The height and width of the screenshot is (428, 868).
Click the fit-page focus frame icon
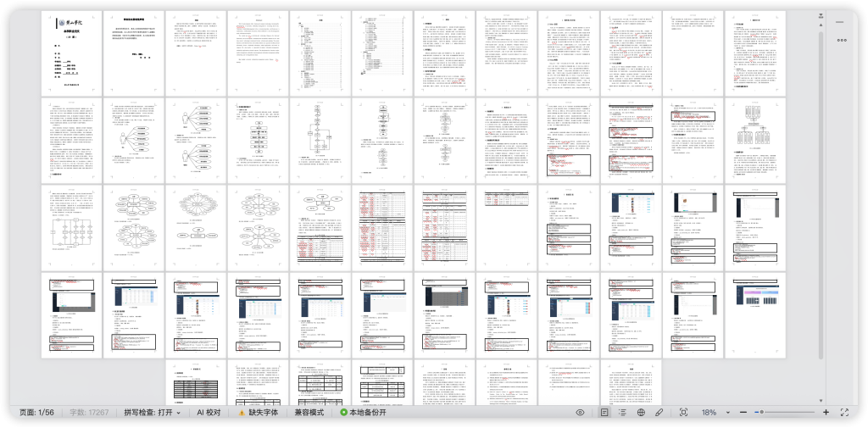[684, 413]
